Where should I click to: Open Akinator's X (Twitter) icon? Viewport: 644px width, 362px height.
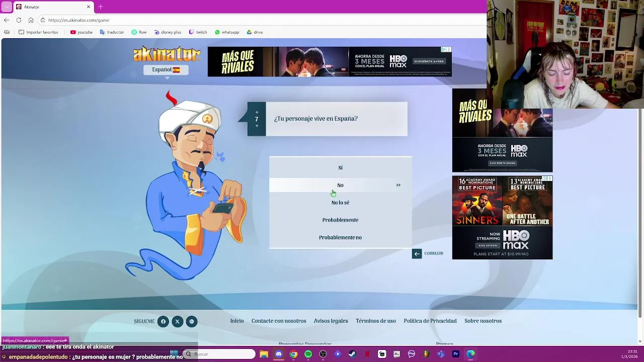(177, 321)
